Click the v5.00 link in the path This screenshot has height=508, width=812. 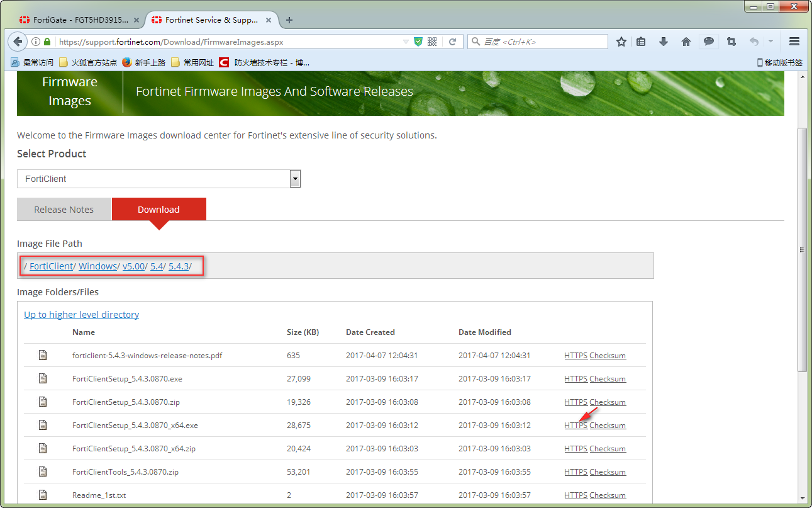(x=133, y=266)
